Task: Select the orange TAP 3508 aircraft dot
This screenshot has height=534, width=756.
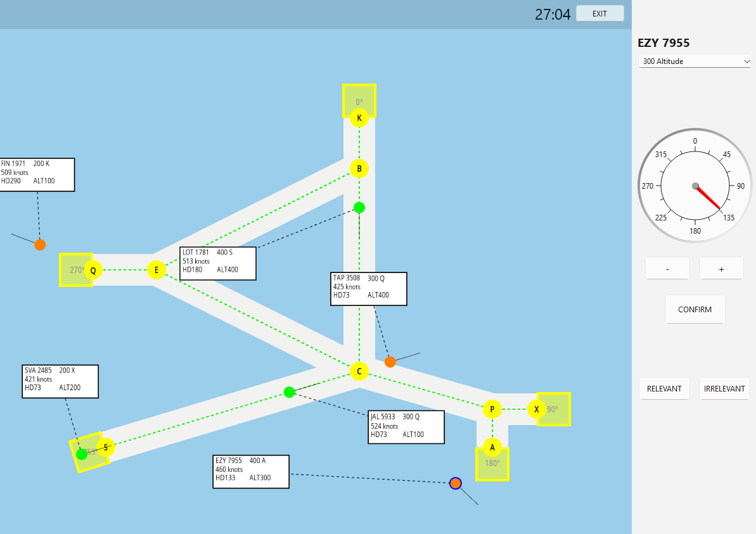Action: [389, 362]
